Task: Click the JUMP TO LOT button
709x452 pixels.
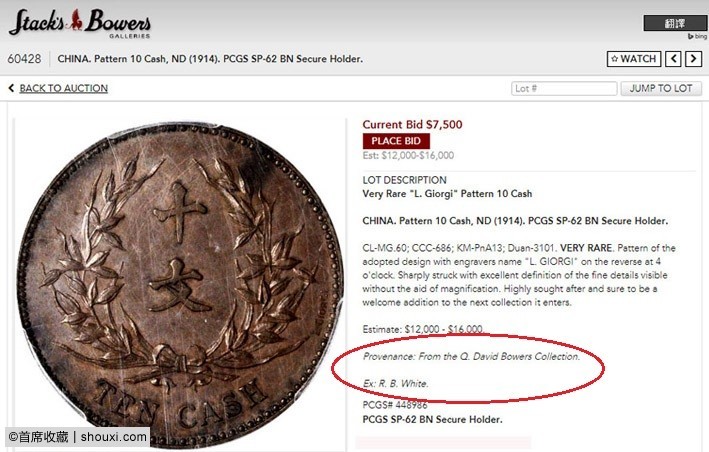Action: (661, 89)
